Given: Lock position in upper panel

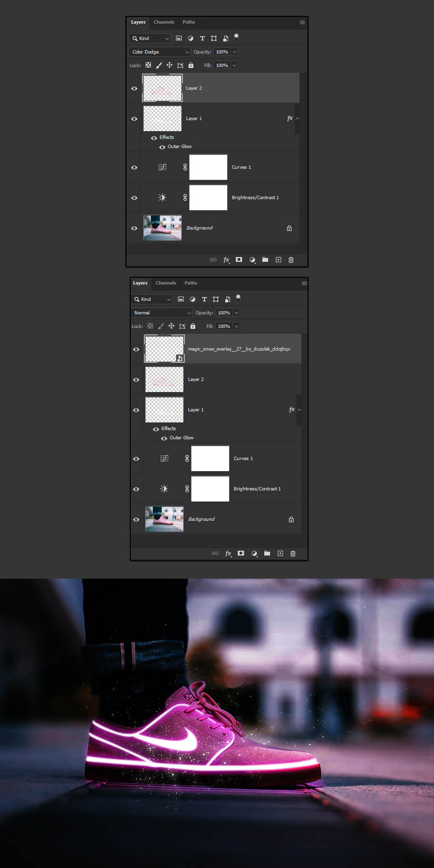Looking at the screenshot, I should (169, 65).
